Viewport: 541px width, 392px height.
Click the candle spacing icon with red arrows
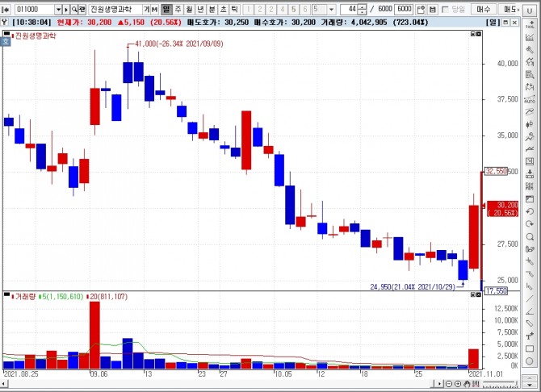point(476,384)
